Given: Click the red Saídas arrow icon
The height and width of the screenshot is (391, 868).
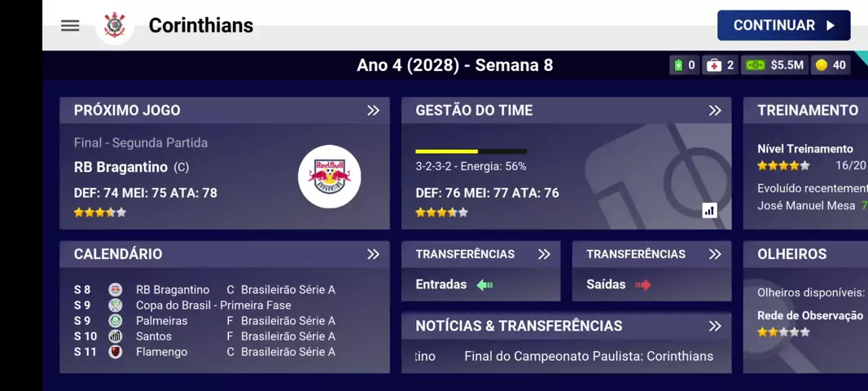Looking at the screenshot, I should (643, 284).
